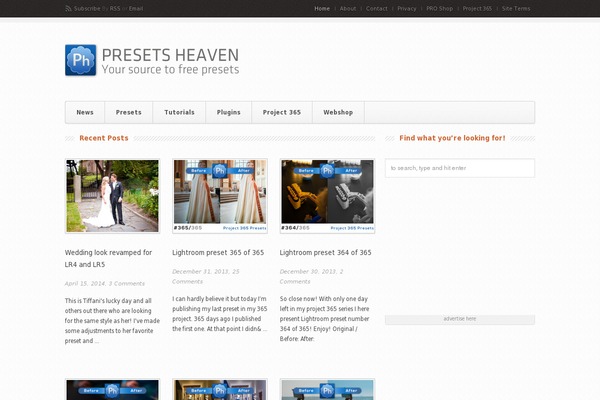Click 'Project 365 Presets' label under #365 thumbnail
This screenshot has height=400, width=600.
click(245, 228)
